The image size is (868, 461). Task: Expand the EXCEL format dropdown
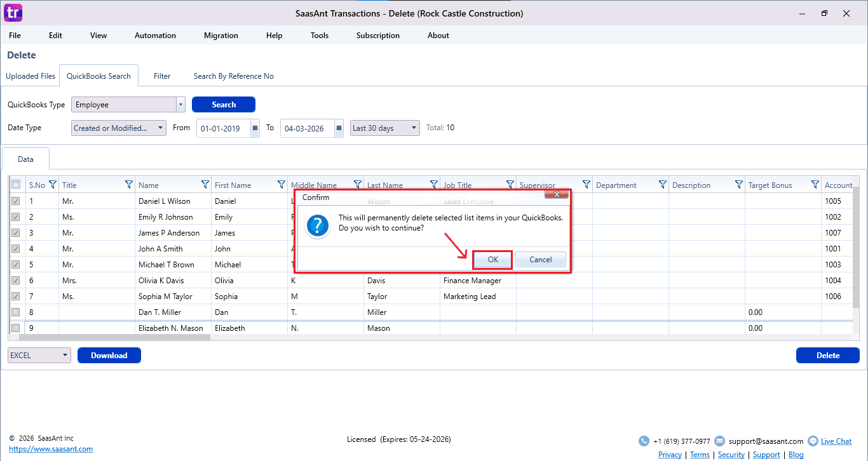click(x=65, y=356)
